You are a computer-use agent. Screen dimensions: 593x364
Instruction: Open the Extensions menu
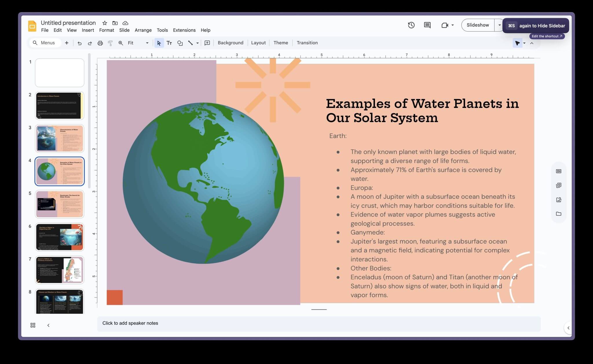click(184, 30)
